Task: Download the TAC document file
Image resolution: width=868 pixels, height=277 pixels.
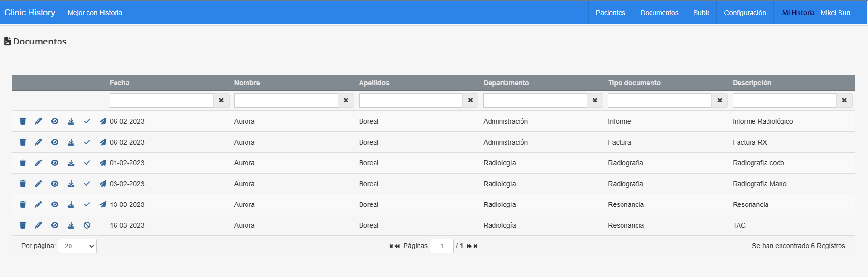Action: pos(71,225)
